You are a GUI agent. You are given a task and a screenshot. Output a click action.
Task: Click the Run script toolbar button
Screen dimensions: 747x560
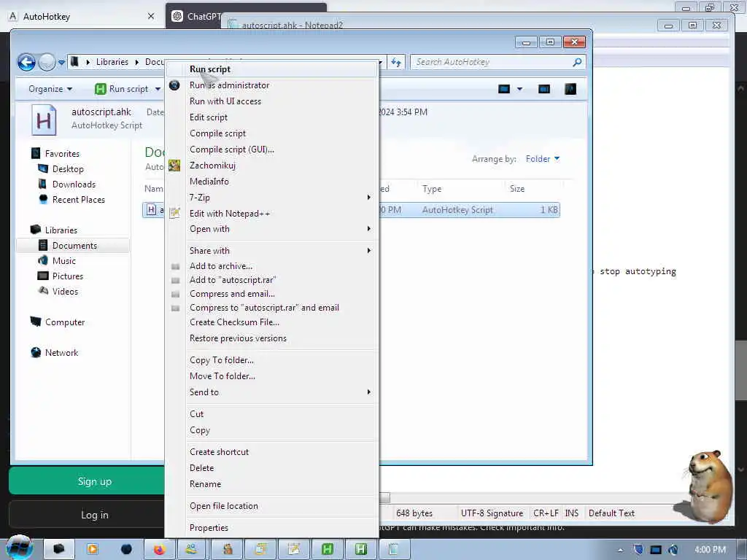(122, 89)
